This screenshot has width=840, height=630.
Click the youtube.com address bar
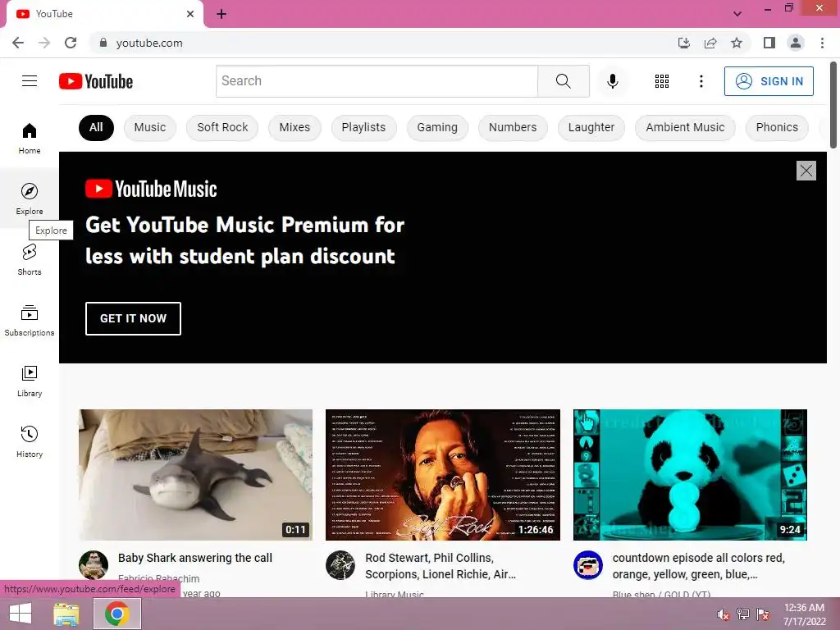pyautogui.click(x=386, y=43)
